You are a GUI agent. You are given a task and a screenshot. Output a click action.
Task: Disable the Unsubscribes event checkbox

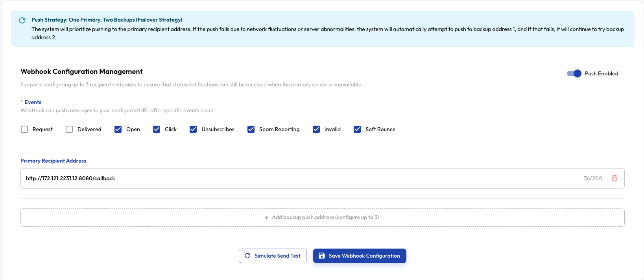(x=193, y=129)
